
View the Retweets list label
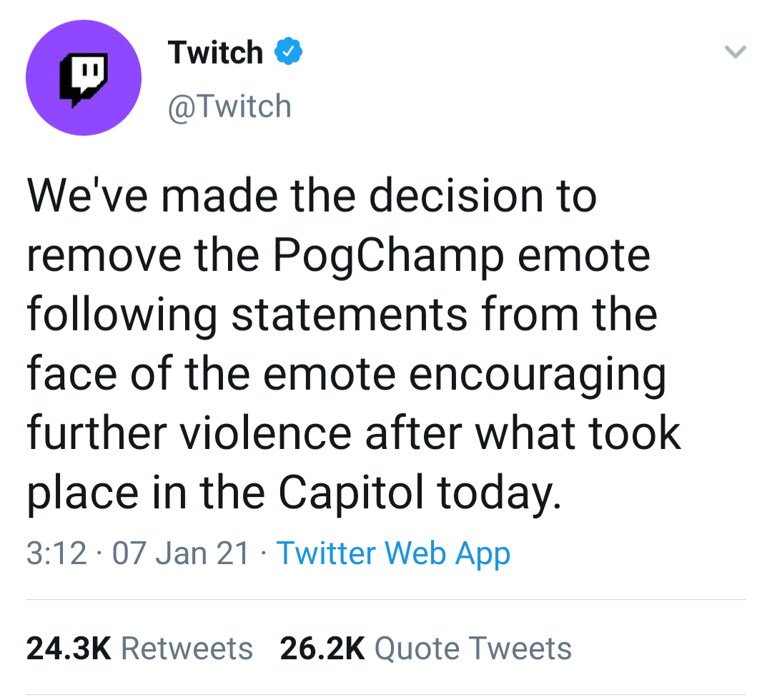click(x=187, y=649)
